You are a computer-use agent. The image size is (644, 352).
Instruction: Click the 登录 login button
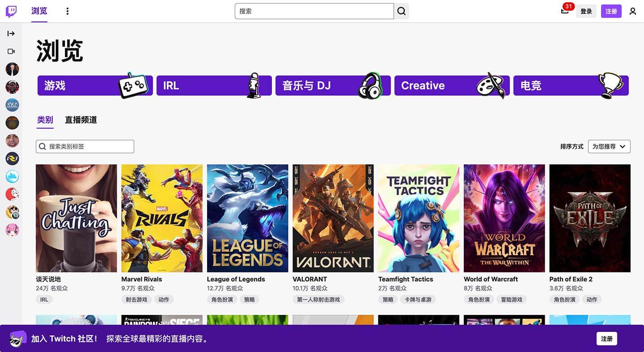click(x=586, y=11)
